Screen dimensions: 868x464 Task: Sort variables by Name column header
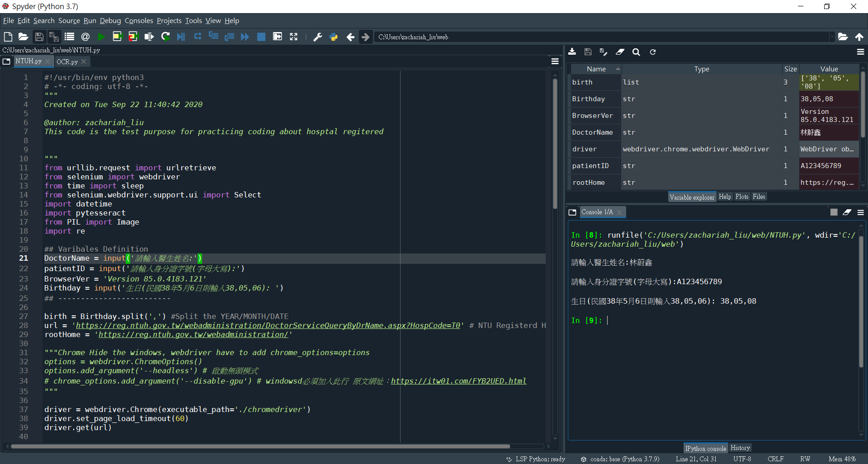596,69
